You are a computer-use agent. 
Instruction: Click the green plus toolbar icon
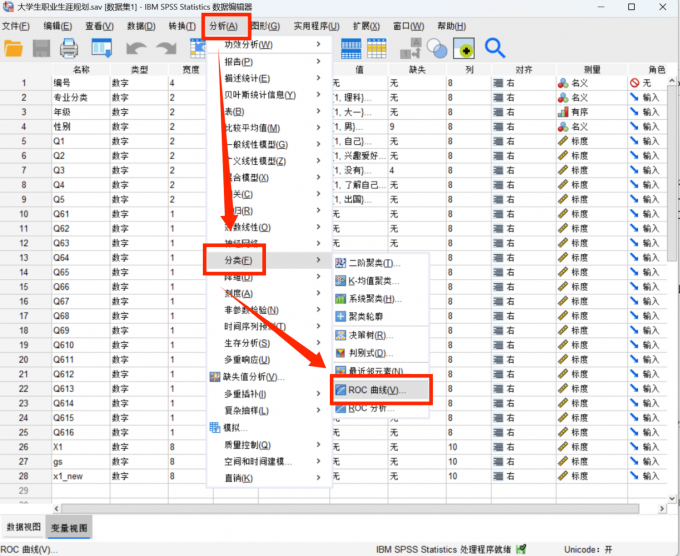pyautogui.click(x=464, y=48)
